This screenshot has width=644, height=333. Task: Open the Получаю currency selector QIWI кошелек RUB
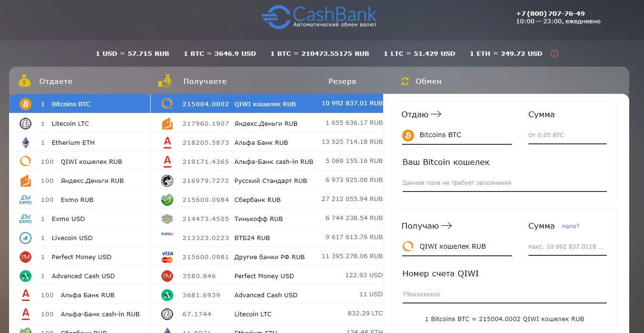[x=457, y=247]
